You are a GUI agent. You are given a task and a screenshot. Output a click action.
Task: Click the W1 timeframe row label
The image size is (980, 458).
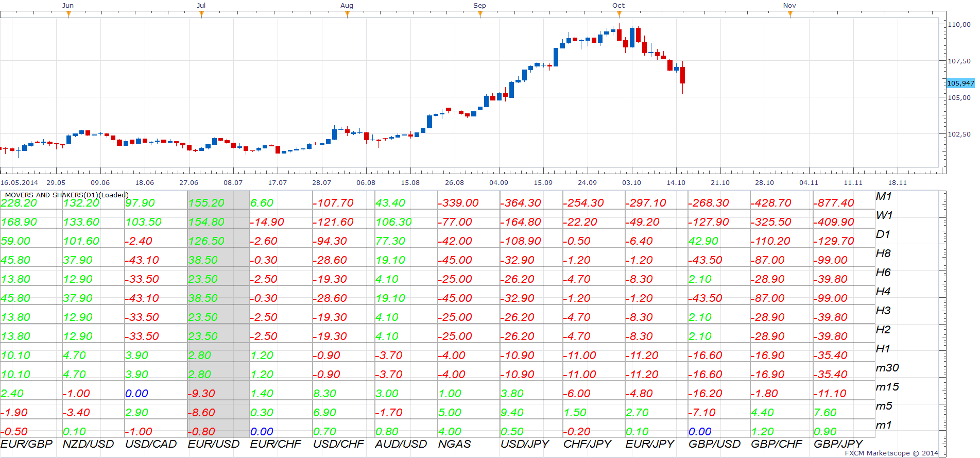884,215
